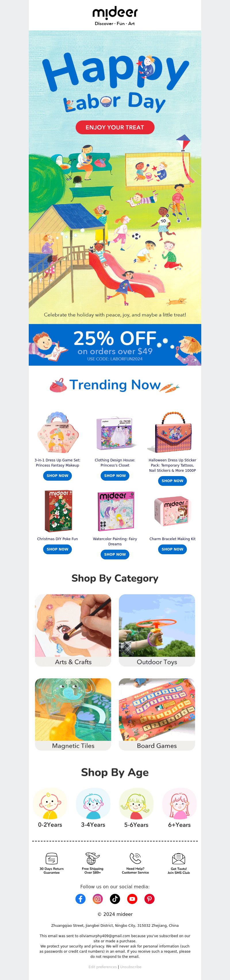Shop now for Charm Bracelet Making Kit
The width and height of the screenshot is (230, 980).
point(172,549)
